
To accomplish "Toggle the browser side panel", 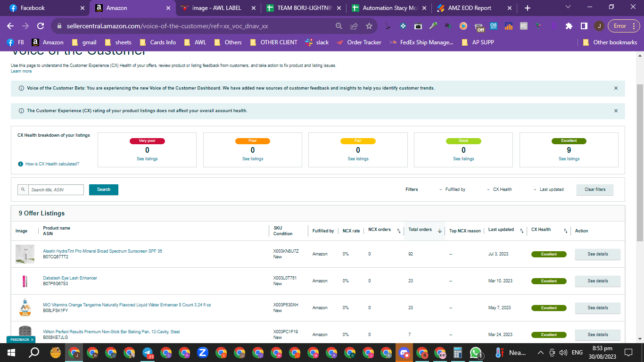I will (584, 26).
